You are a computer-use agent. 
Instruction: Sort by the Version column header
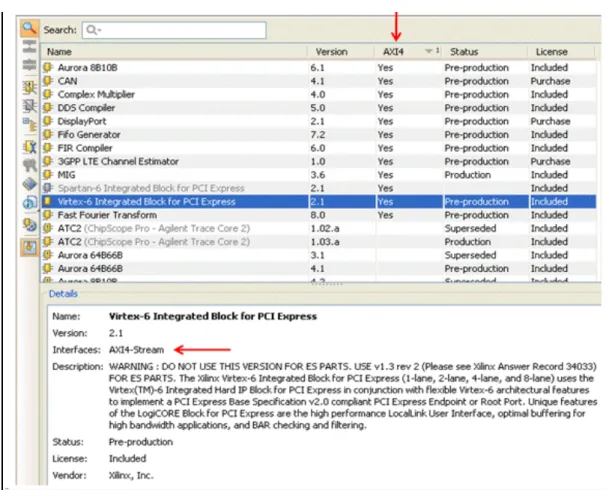point(341,52)
